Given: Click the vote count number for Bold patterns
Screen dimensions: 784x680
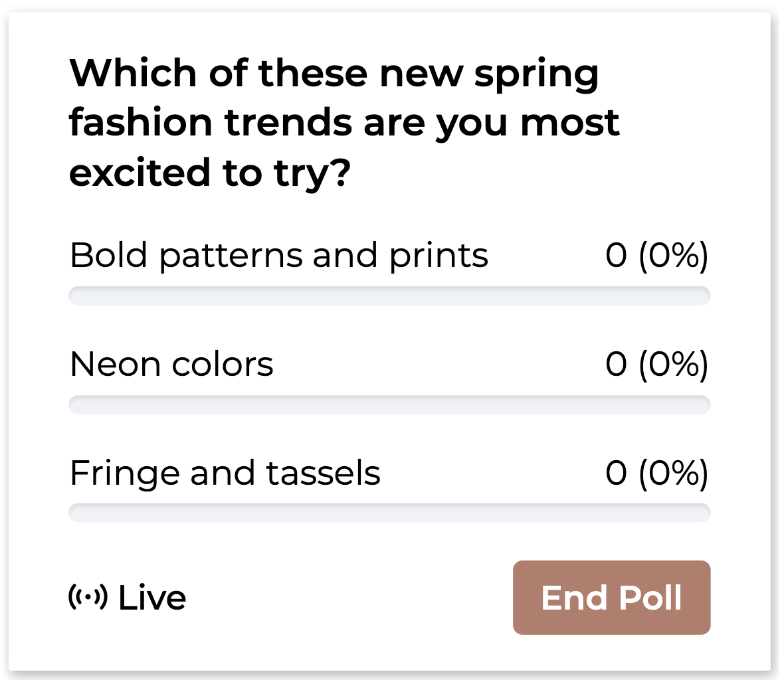Looking at the screenshot, I should click(616, 255).
